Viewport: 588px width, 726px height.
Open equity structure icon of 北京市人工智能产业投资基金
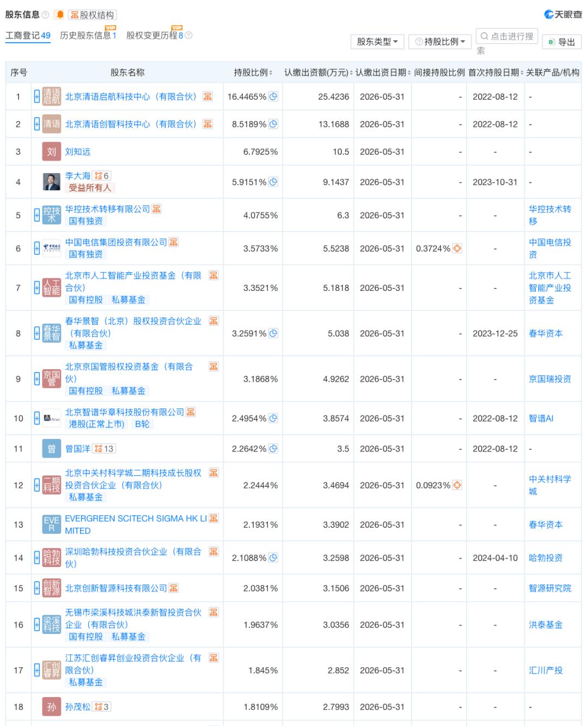[x=213, y=276]
